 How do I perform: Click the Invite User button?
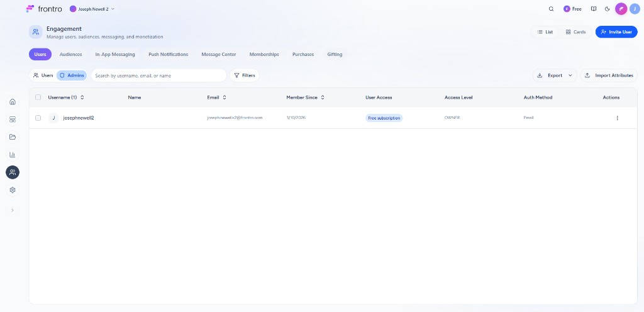click(x=616, y=32)
